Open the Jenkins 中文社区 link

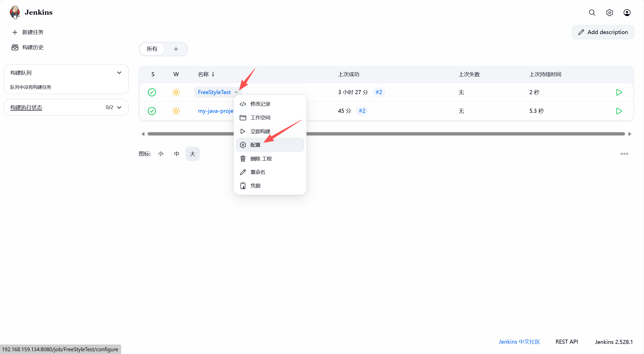point(519,342)
